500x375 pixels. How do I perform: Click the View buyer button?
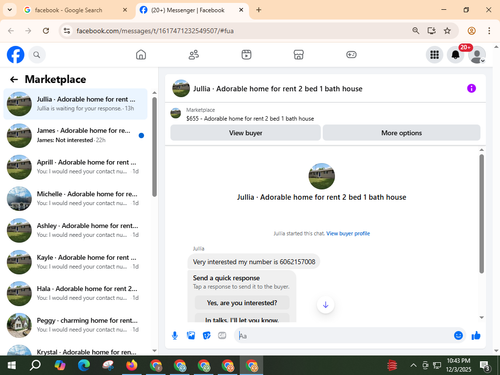coord(246,133)
